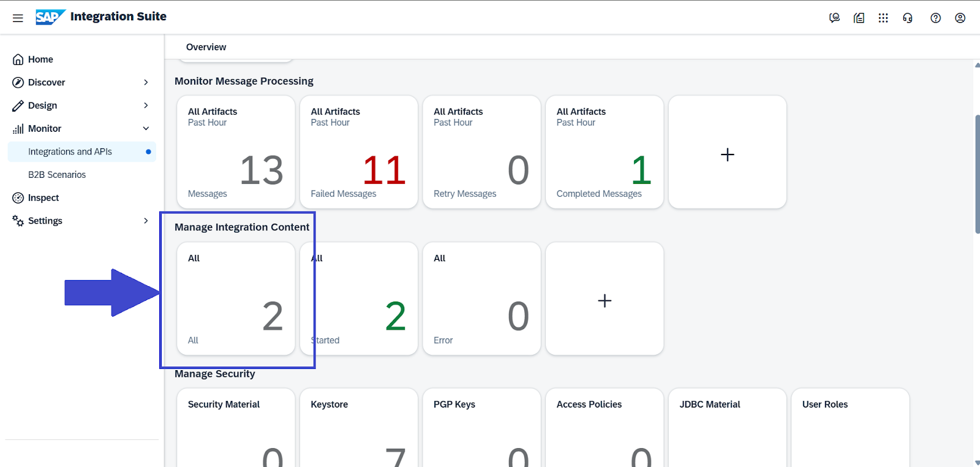
Task: Click the vertical scrollbar thumb
Action: [x=978, y=174]
